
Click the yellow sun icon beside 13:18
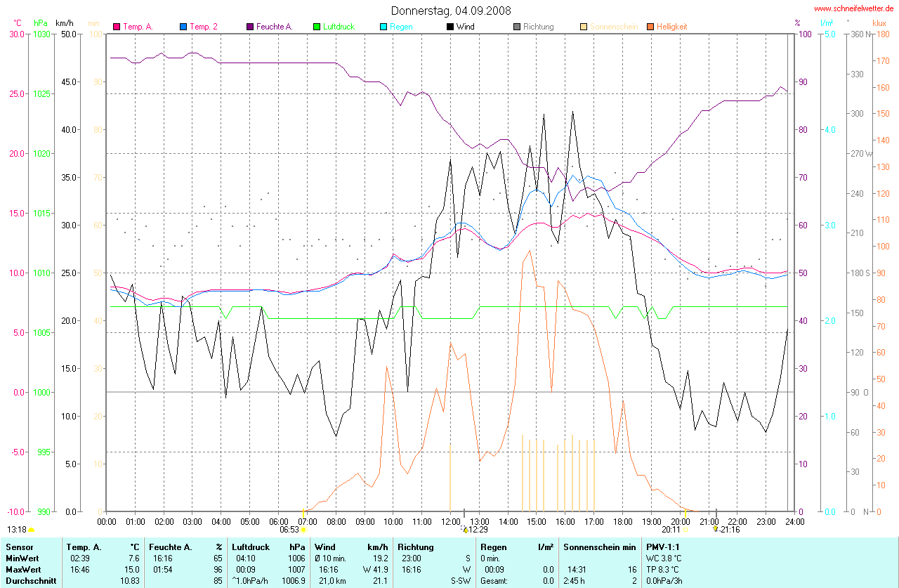[32, 530]
